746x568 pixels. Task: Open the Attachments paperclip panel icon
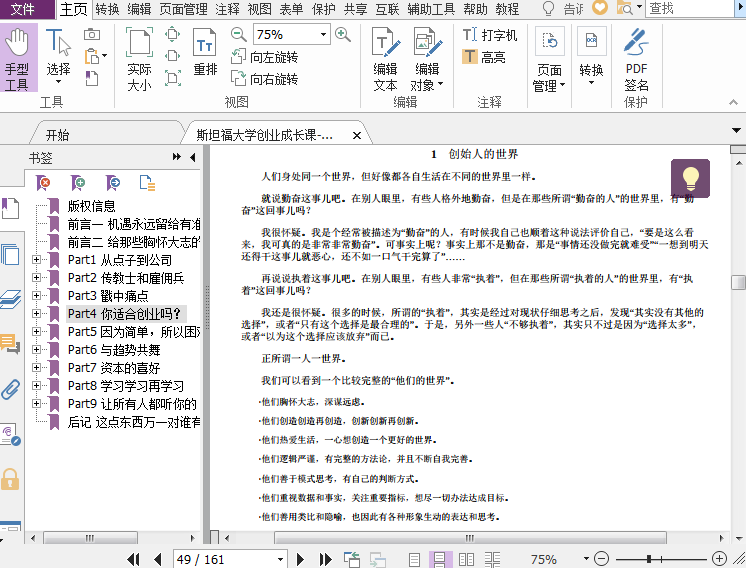pyautogui.click(x=10, y=389)
